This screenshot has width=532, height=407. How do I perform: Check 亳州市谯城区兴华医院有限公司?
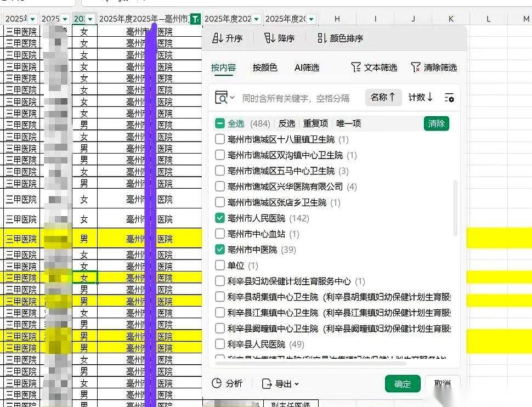[220, 186]
